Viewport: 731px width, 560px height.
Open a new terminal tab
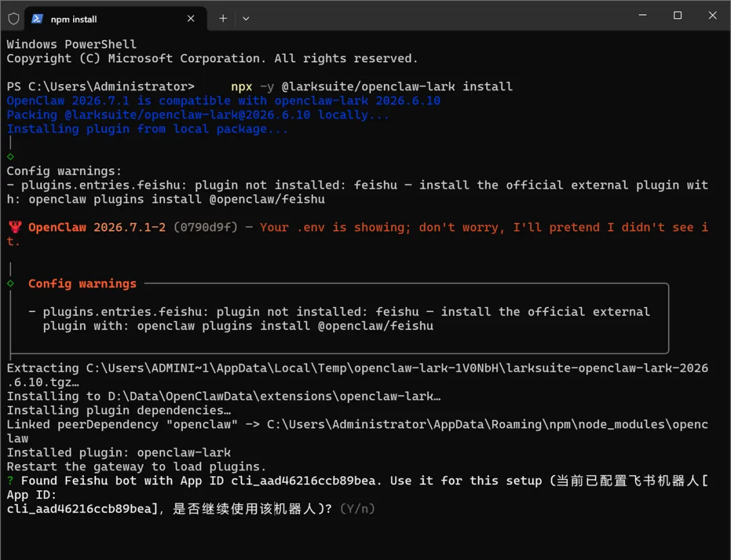(223, 19)
